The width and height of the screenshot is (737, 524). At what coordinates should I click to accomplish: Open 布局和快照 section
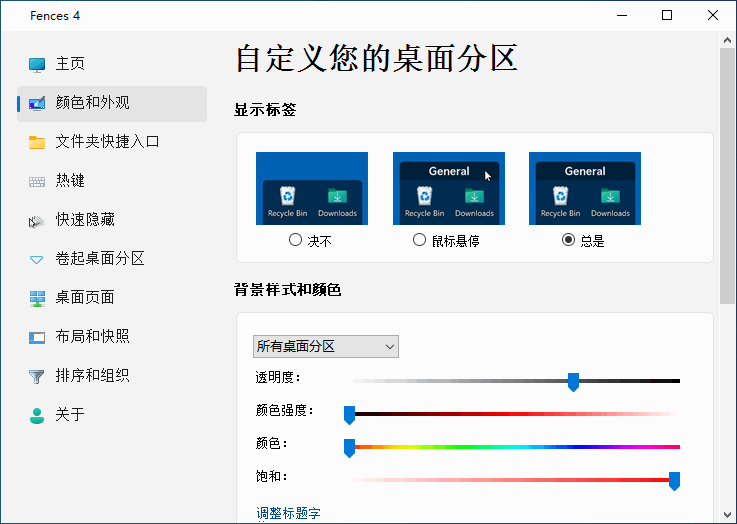coord(112,337)
